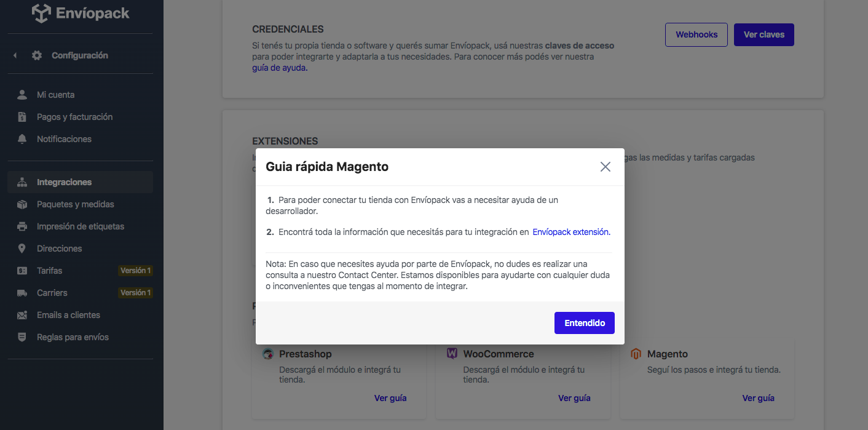Click the Prestashop card title

306,354
